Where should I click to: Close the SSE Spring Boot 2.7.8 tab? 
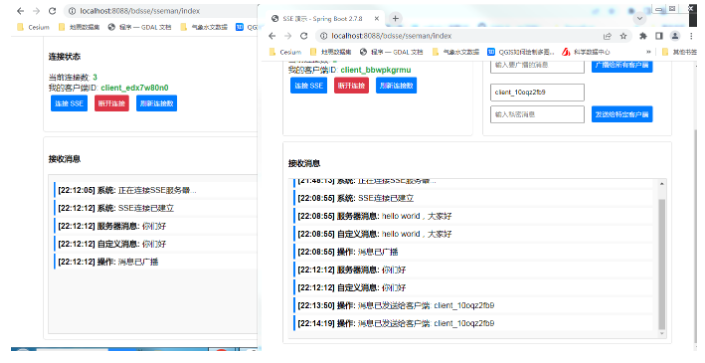point(377,18)
